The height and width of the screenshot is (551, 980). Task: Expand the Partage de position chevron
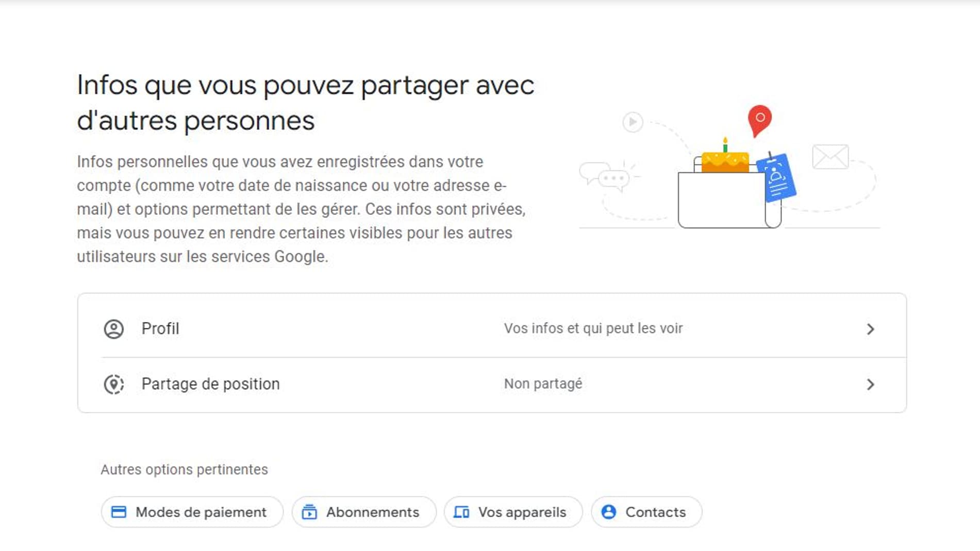pyautogui.click(x=872, y=384)
